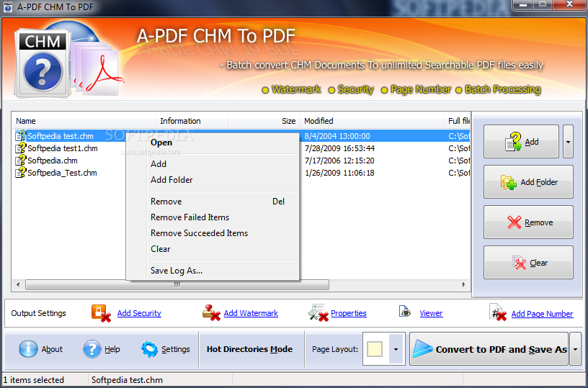The width and height of the screenshot is (588, 388).
Task: Click file icon of Softpedia test.chm
Action: point(21,136)
